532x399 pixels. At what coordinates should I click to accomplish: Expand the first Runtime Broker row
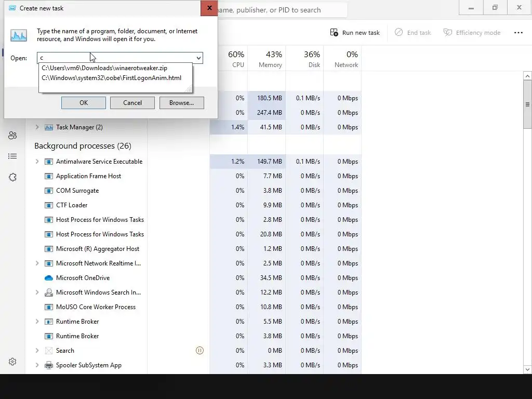click(x=37, y=321)
